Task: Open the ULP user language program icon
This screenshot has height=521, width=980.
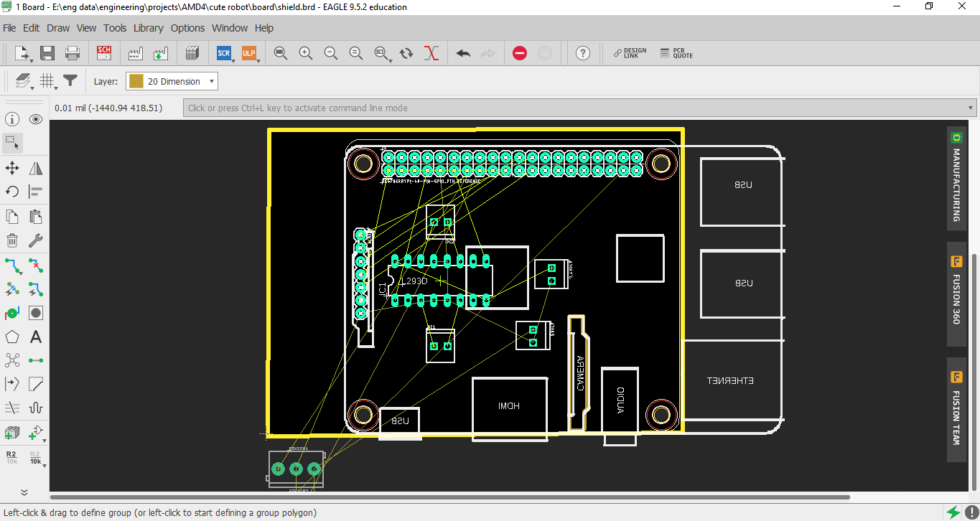Action: [x=249, y=53]
